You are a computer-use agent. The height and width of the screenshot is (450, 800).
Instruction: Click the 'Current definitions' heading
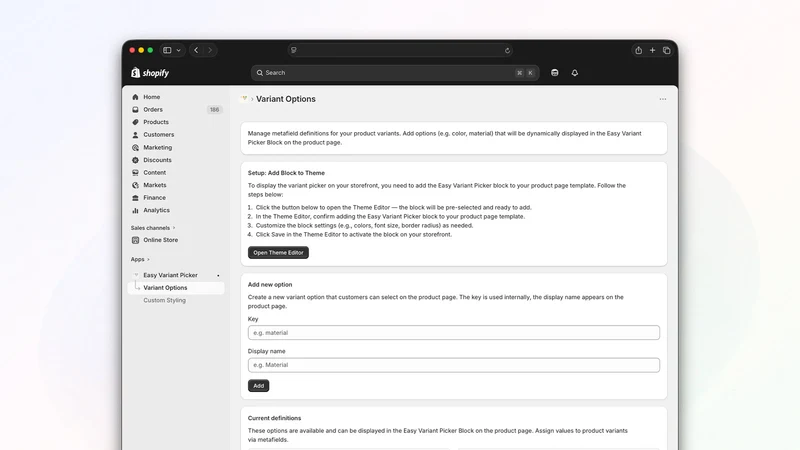pyautogui.click(x=274, y=418)
